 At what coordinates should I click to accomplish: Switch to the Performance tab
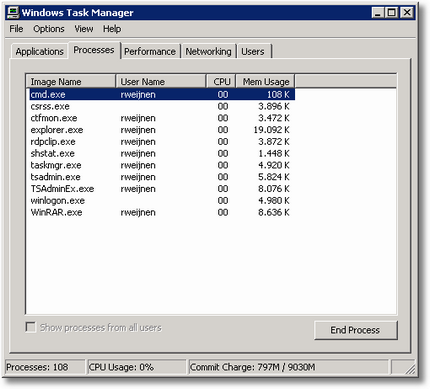click(150, 52)
